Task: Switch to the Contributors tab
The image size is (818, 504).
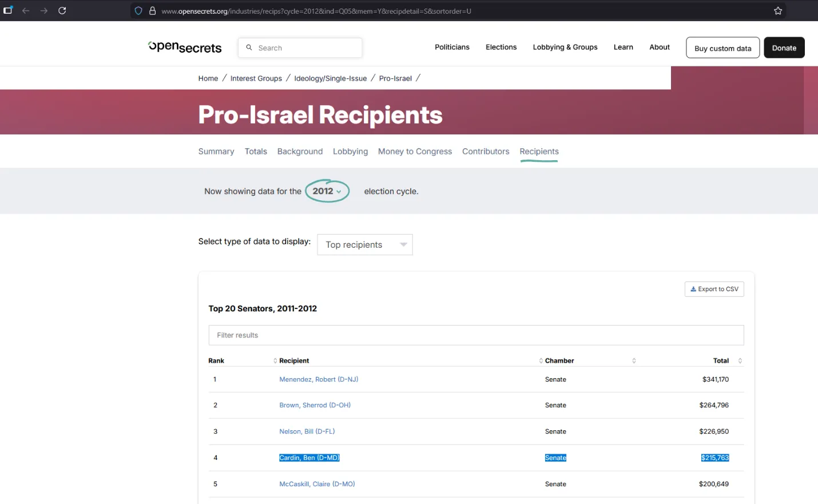Action: [x=486, y=152]
